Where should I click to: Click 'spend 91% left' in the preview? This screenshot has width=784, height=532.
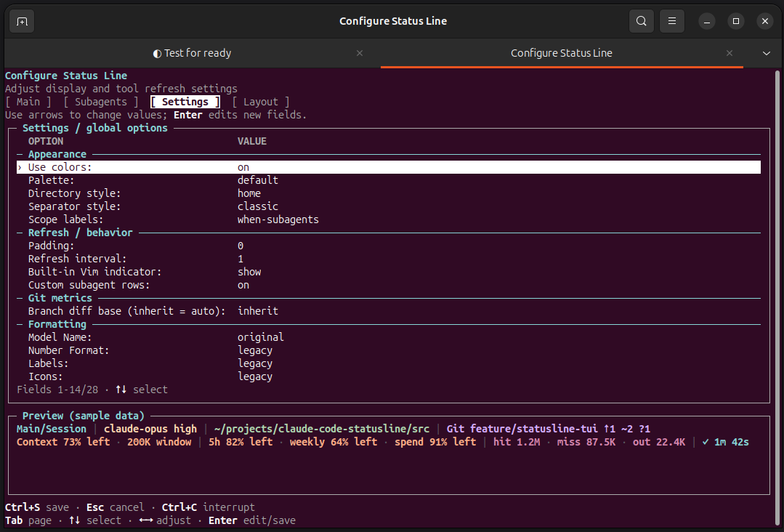point(435,442)
